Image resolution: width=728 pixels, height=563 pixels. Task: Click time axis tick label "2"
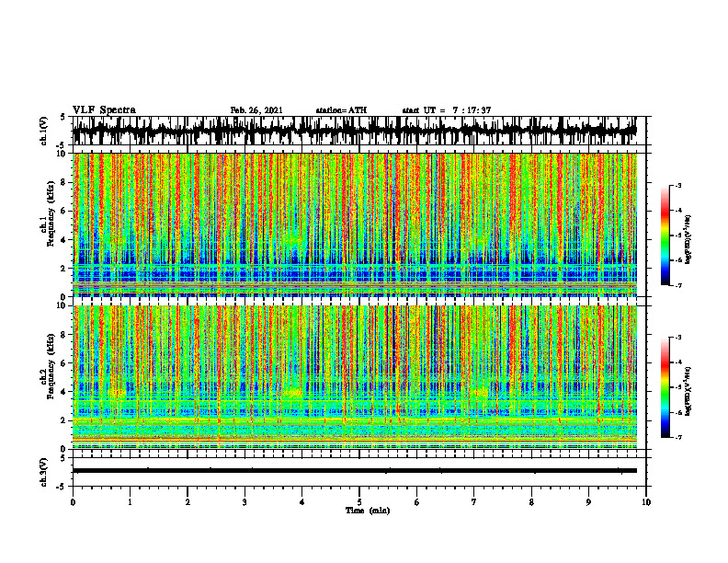point(188,502)
